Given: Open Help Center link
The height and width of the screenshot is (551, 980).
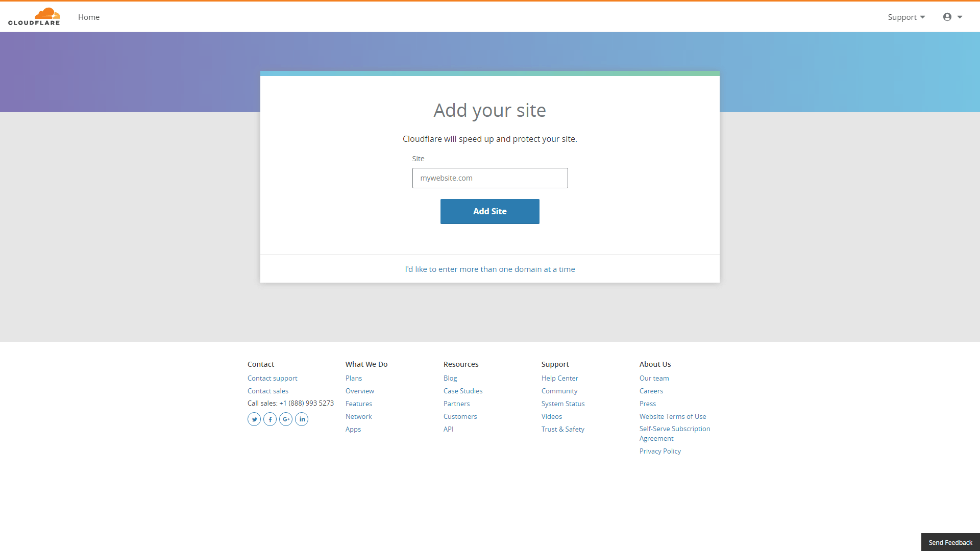Looking at the screenshot, I should (x=560, y=378).
